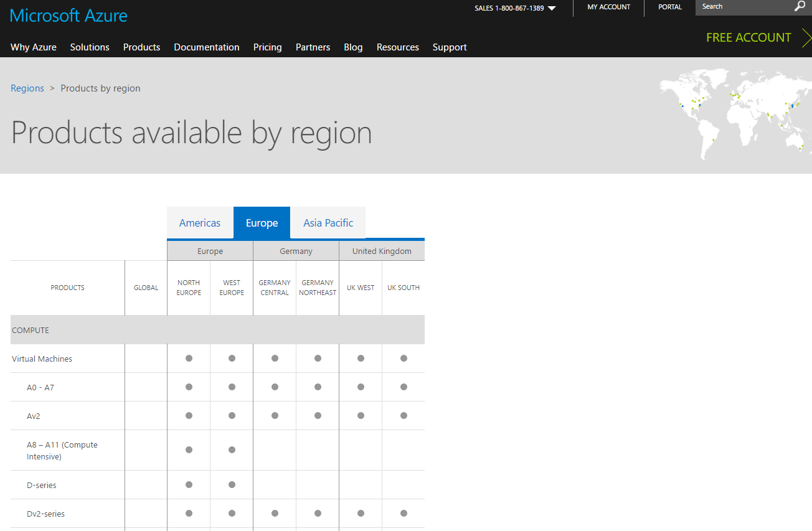The image size is (812, 531).
Task: Click the FREE ACCOUNT link
Action: point(748,37)
